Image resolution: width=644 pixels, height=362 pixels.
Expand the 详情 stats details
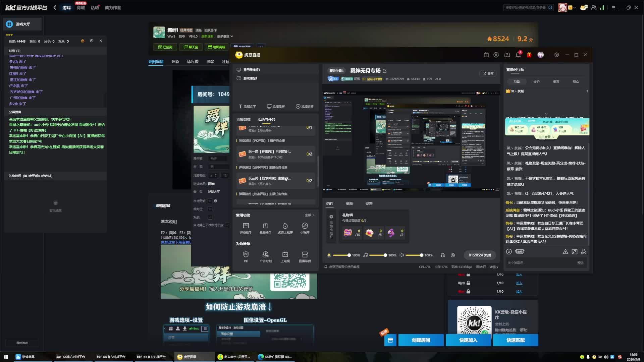(493, 267)
